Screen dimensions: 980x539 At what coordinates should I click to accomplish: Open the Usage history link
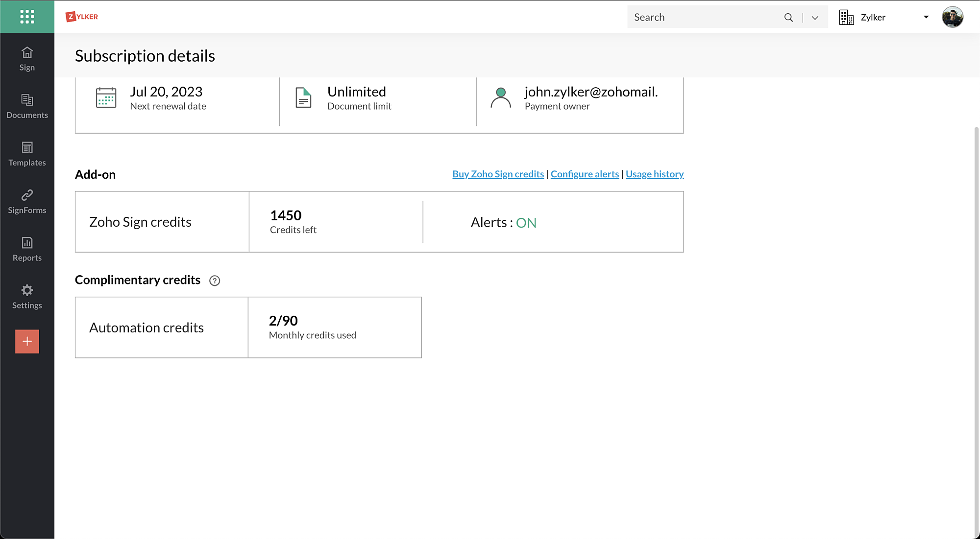point(654,174)
